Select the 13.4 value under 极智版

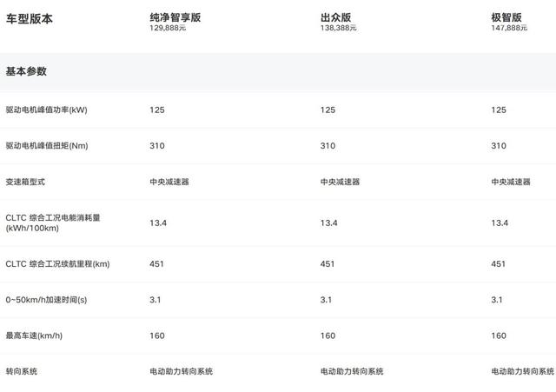coord(500,223)
